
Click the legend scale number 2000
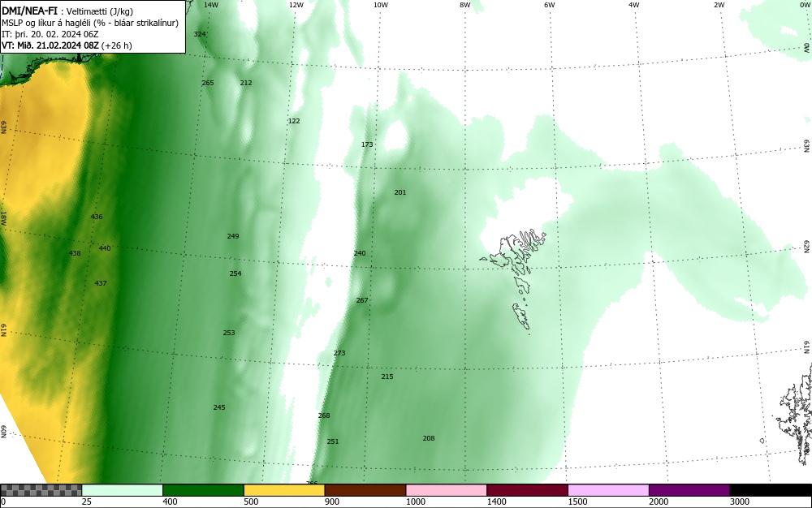(x=659, y=502)
